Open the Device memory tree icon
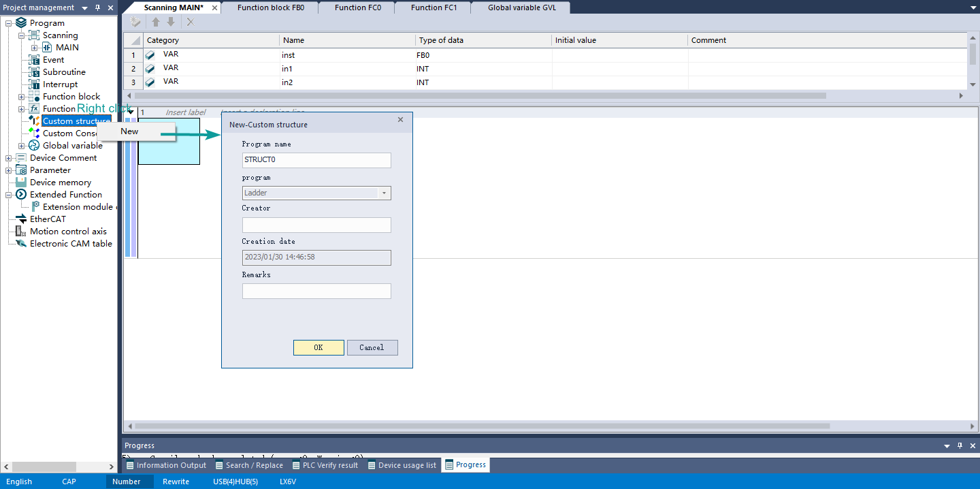Screen dimensions: 980x489 tap(20, 183)
